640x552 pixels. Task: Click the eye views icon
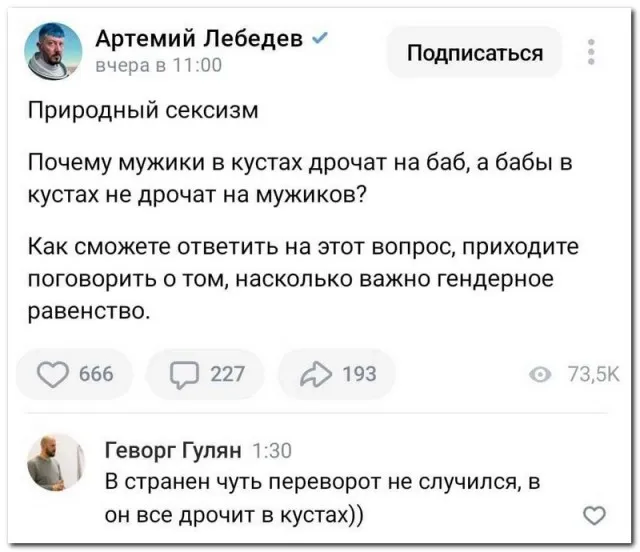pyautogui.click(x=541, y=375)
